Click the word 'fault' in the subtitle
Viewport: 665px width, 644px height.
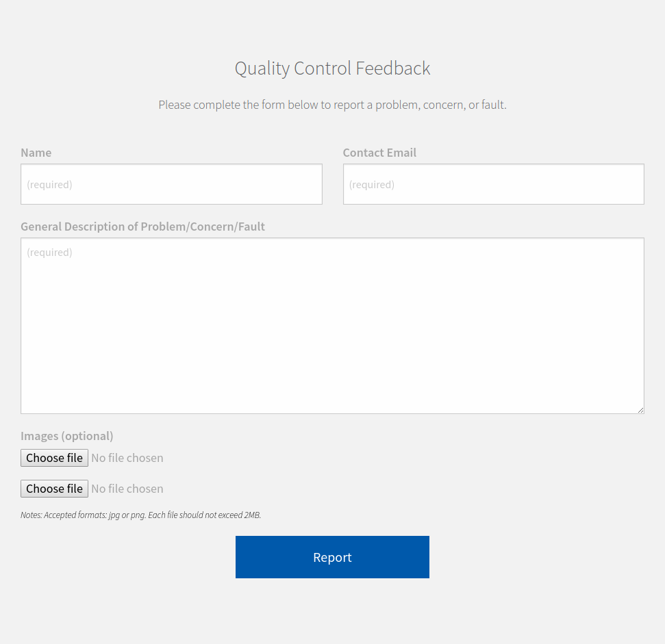[492, 105]
